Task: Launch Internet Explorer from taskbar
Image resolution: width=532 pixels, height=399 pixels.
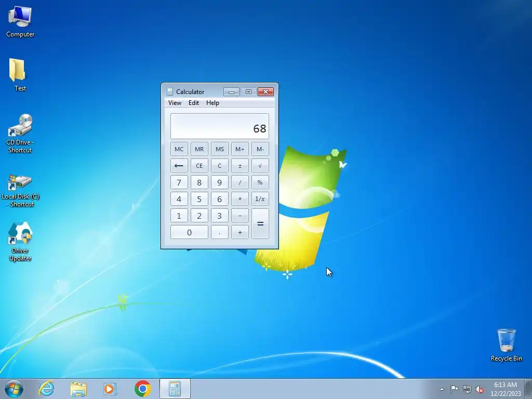Action: tap(46, 389)
